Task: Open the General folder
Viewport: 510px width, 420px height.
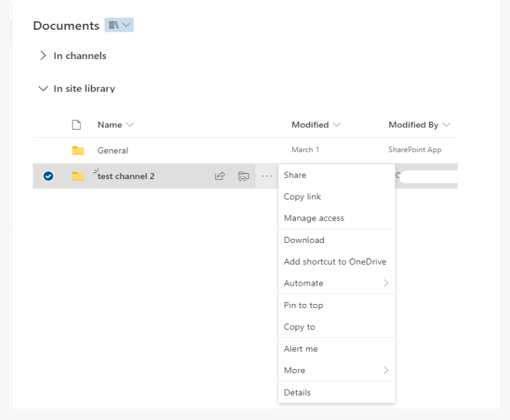Action: point(113,151)
